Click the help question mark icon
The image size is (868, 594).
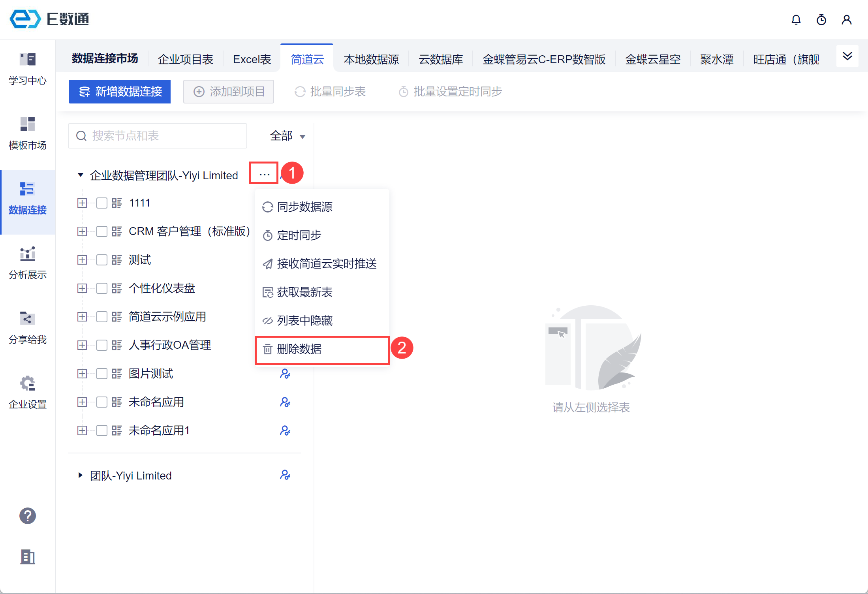27,516
